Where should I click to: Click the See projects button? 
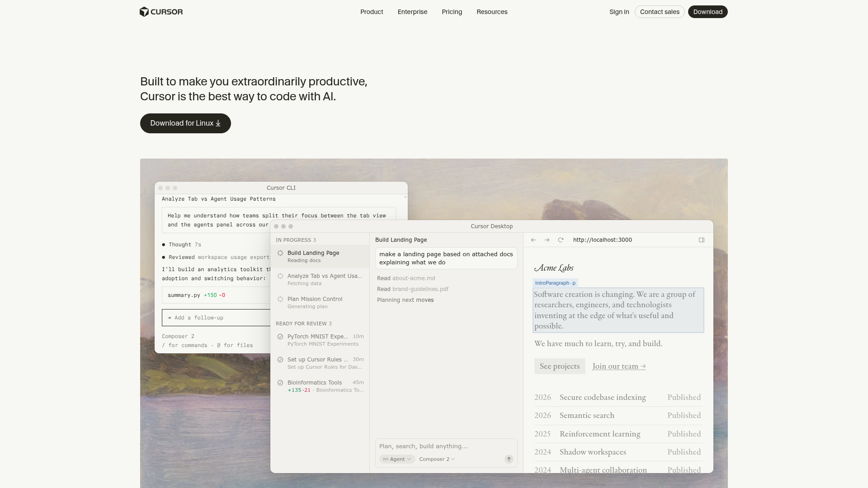[560, 366]
